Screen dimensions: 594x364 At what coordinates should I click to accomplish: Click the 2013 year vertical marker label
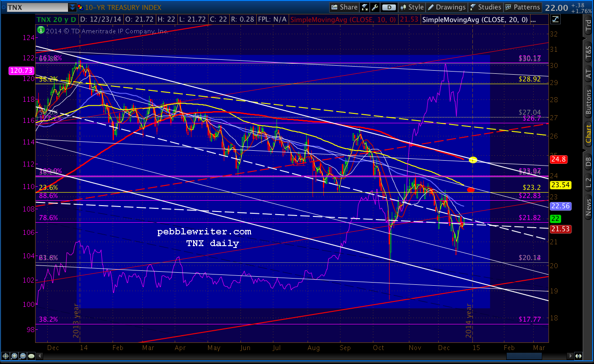pos(76,321)
